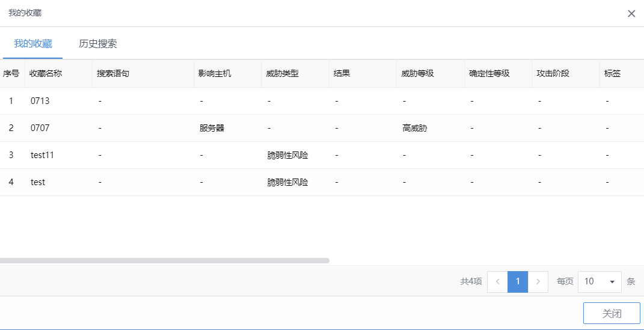Click the 威胁类型 column header
The width and height of the screenshot is (644, 330).
[283, 74]
